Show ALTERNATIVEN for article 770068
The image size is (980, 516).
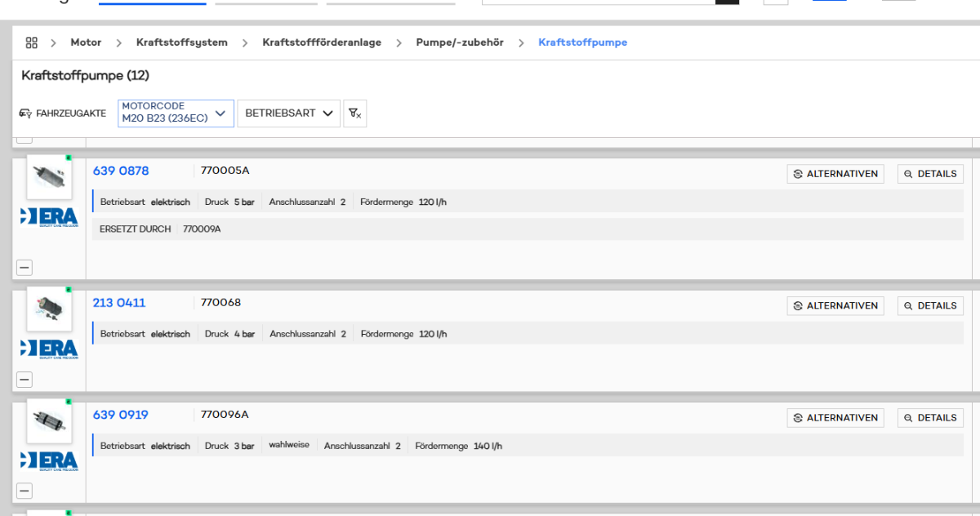(835, 305)
